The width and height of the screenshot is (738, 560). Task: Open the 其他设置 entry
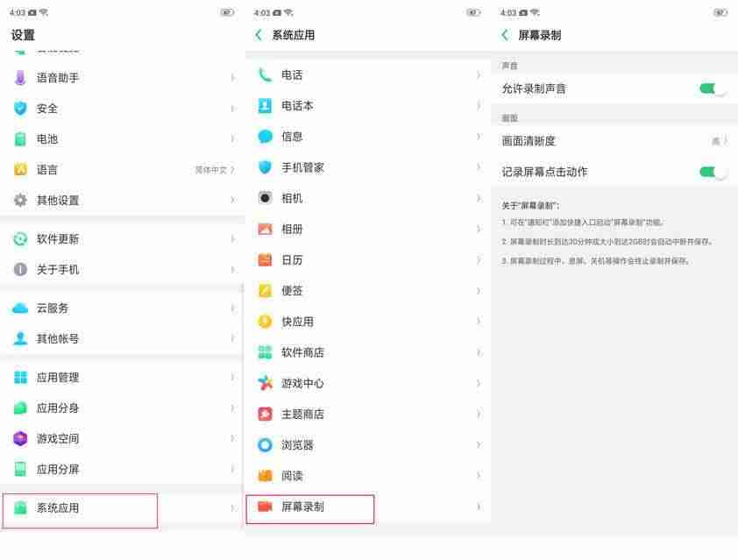[x=123, y=200]
